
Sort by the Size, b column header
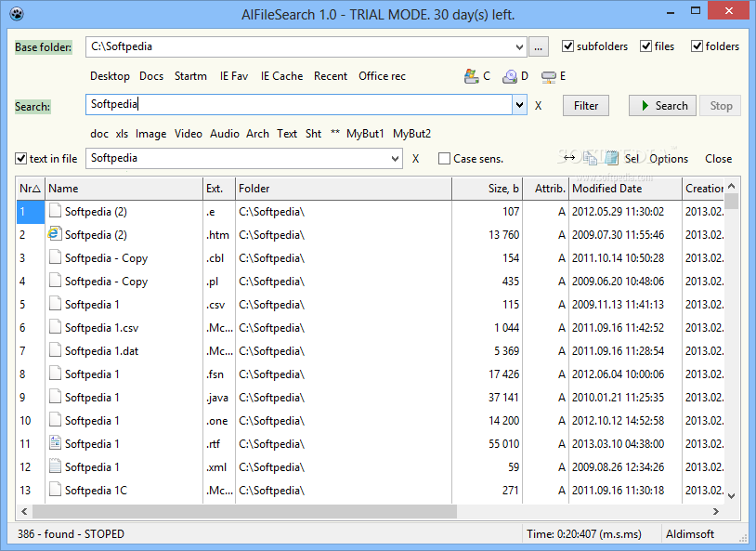pyautogui.click(x=487, y=189)
